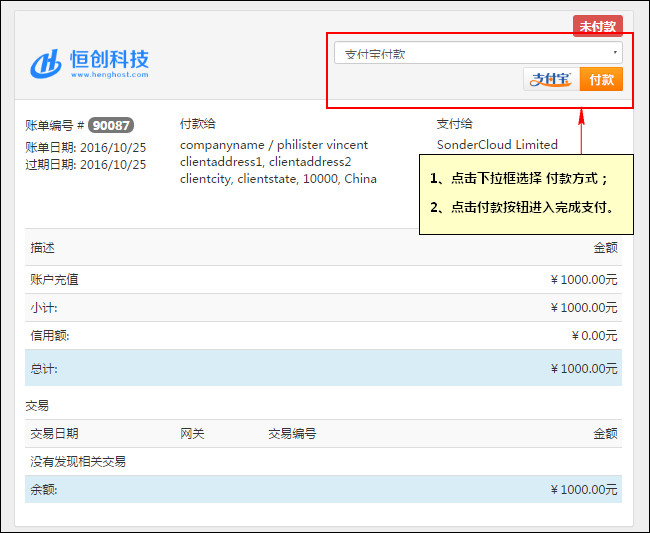Click invoice number badge 90087
The image size is (650, 533).
tap(111, 125)
